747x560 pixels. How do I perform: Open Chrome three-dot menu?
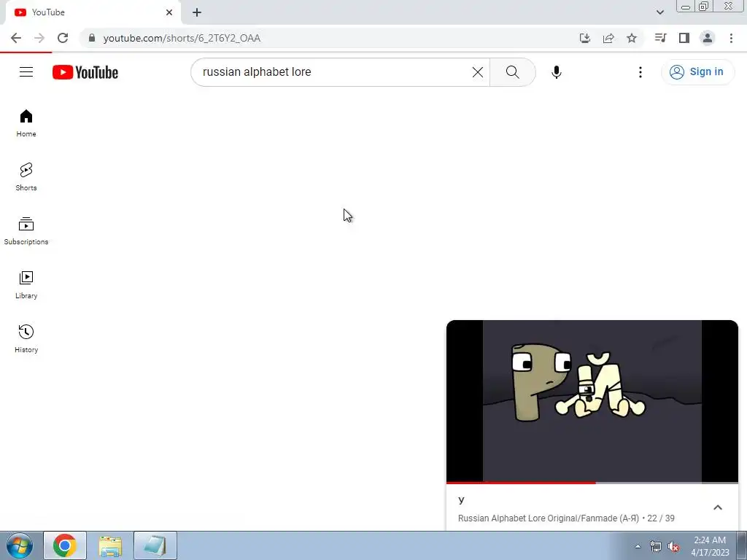[731, 38]
